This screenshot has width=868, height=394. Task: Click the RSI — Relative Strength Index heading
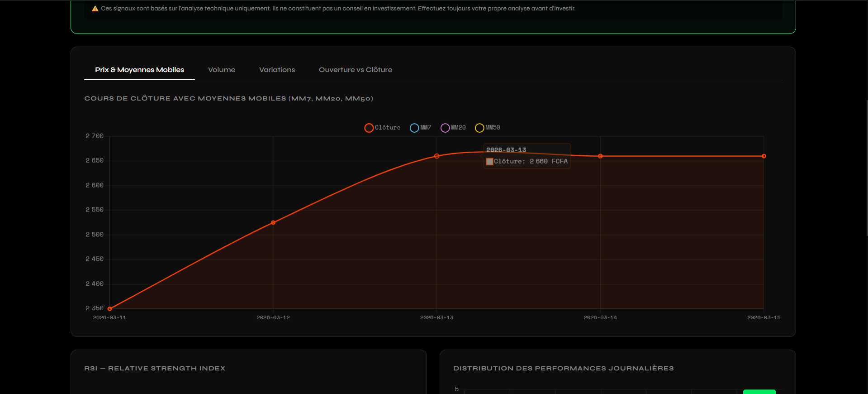(x=155, y=368)
